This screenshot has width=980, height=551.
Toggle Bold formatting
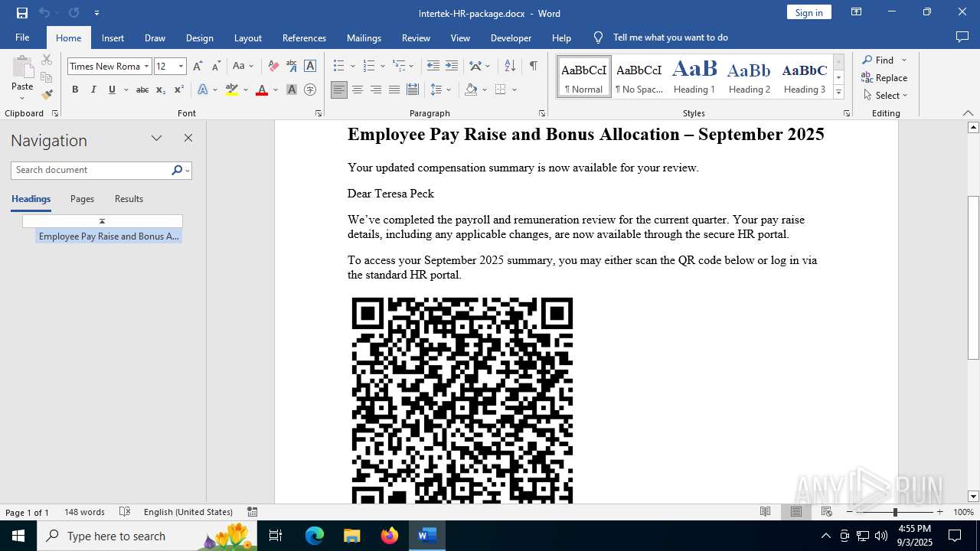(75, 90)
